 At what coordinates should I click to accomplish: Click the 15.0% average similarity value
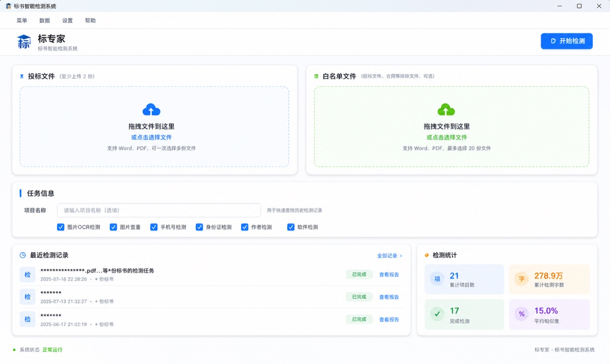point(546,311)
